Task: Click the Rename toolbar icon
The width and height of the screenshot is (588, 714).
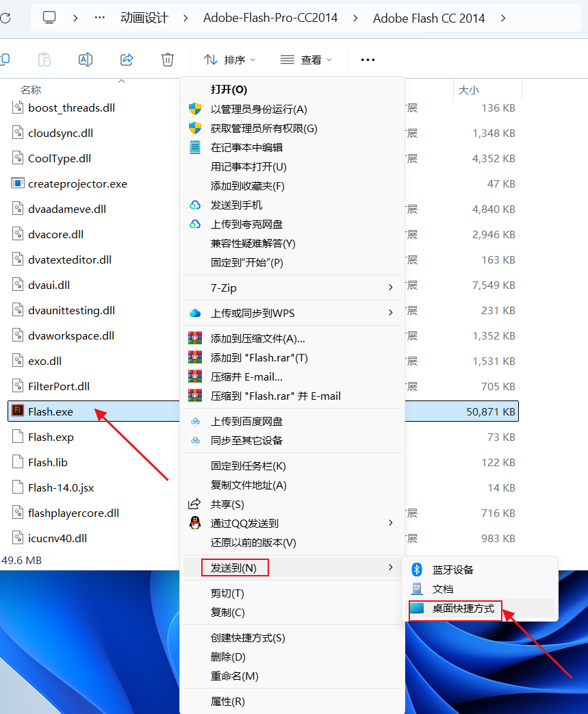Action: (x=85, y=60)
